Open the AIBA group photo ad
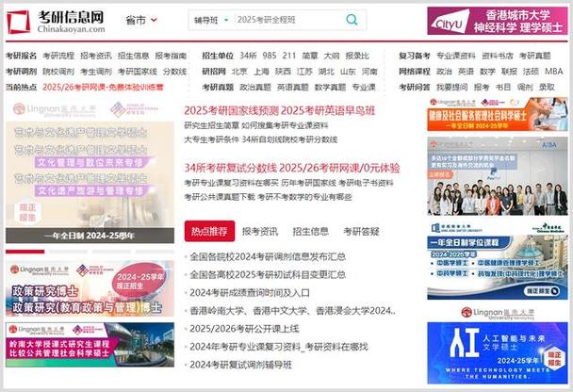573x392 pixels. (x=498, y=176)
